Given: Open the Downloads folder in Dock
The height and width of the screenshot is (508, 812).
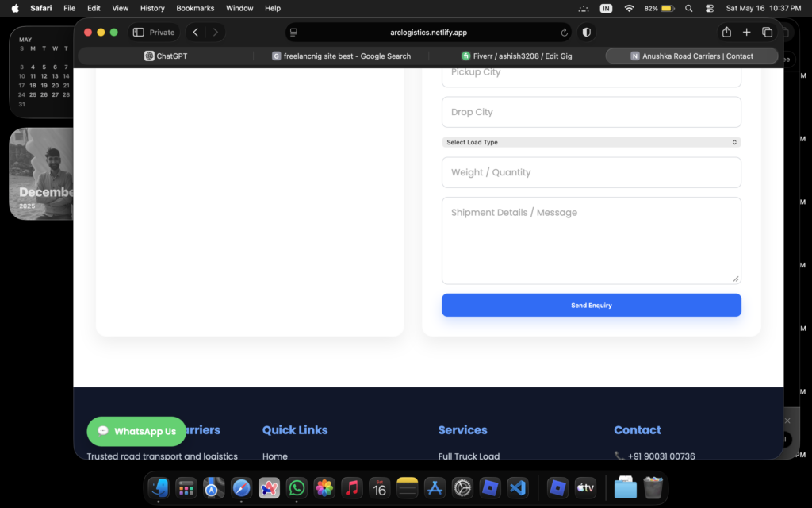Looking at the screenshot, I should coord(625,488).
